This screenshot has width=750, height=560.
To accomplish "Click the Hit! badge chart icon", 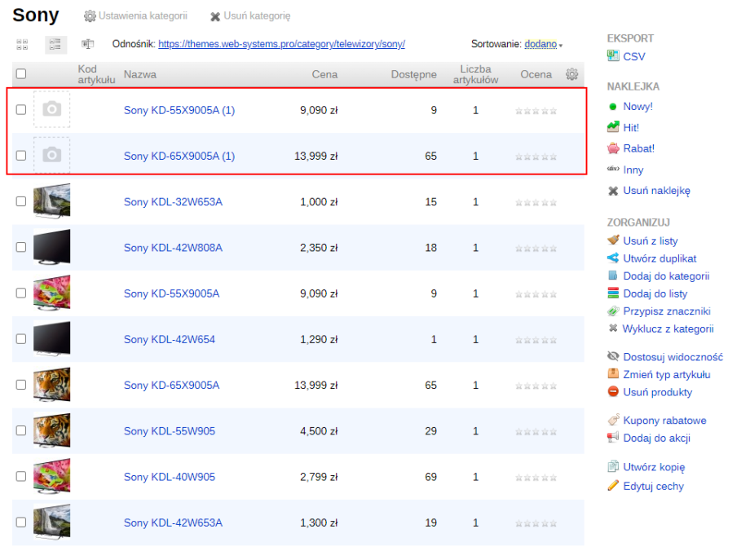I will pos(614,127).
